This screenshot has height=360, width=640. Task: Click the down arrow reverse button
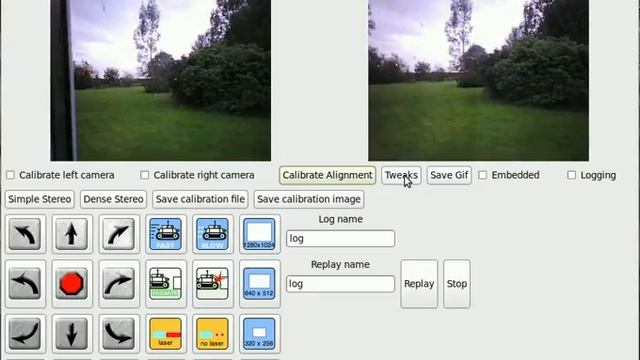click(72, 334)
